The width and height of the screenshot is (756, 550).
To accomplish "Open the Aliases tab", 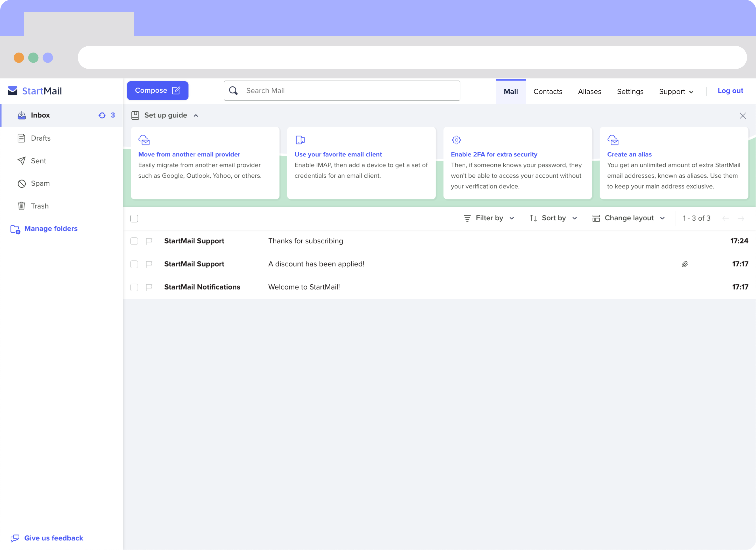I will (x=589, y=91).
